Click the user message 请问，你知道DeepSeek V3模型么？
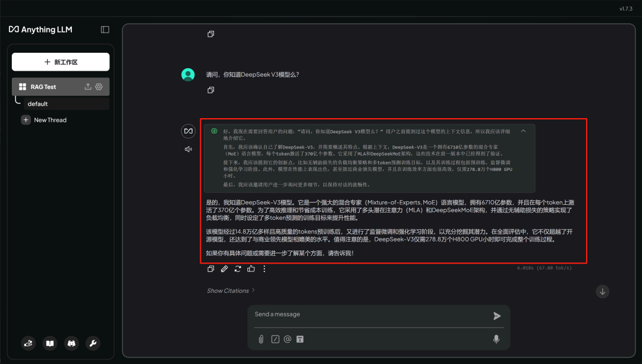The height and width of the screenshot is (364, 642). (x=253, y=74)
